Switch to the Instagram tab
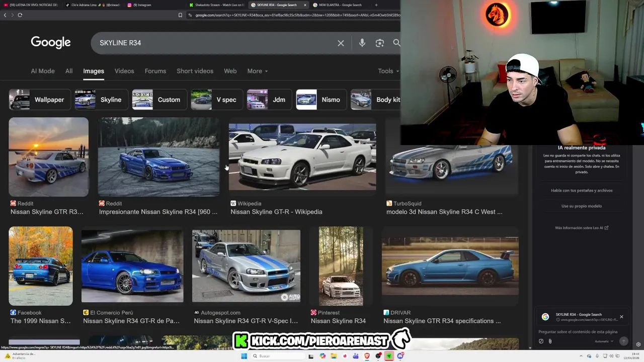This screenshot has width=644, height=362. 153,5
